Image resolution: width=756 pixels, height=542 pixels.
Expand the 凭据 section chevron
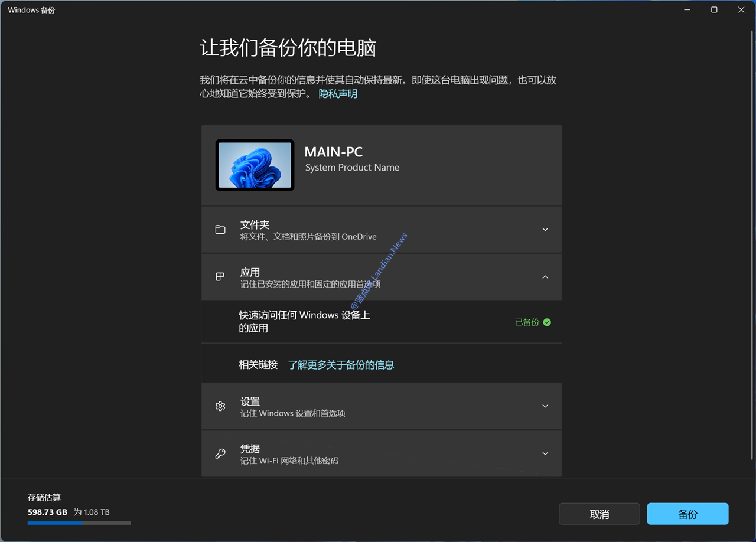[x=545, y=453]
